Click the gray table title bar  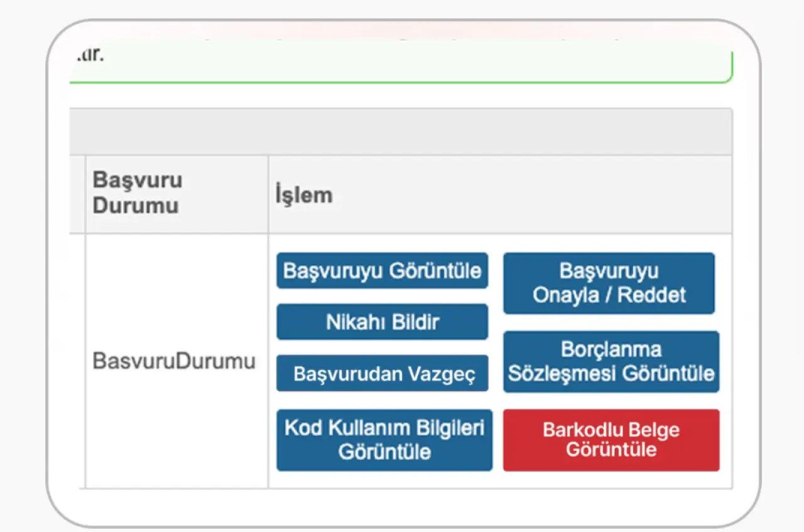click(402, 132)
